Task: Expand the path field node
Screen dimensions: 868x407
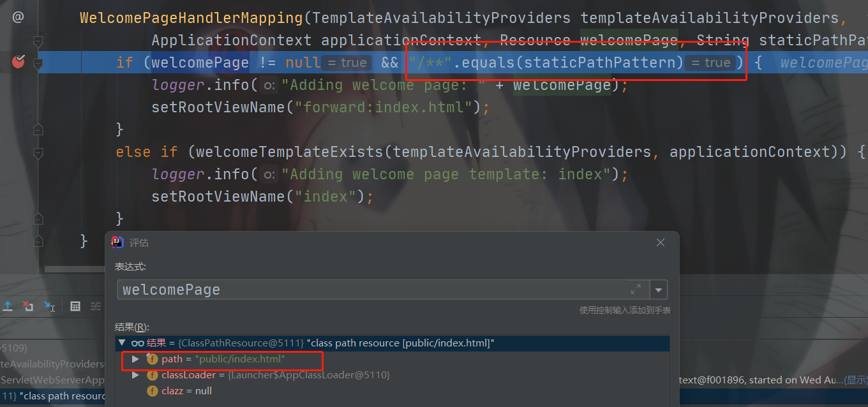Action: [135, 359]
